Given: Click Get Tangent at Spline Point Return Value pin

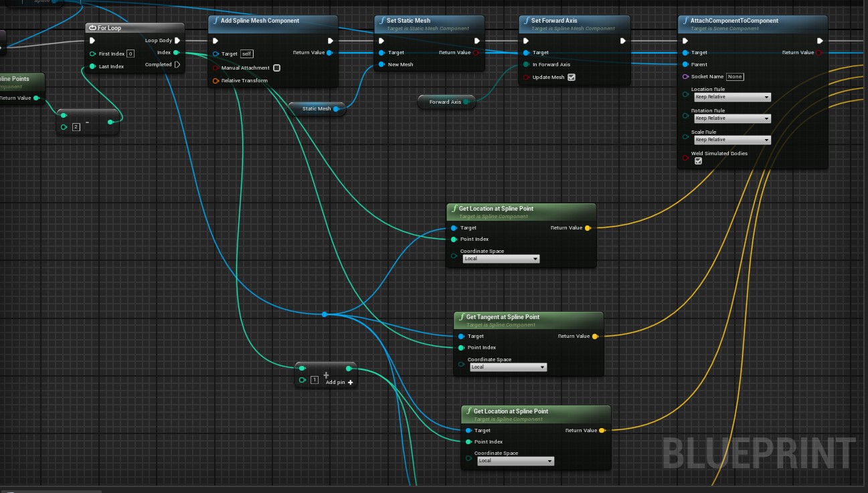Looking at the screenshot, I should point(595,336).
